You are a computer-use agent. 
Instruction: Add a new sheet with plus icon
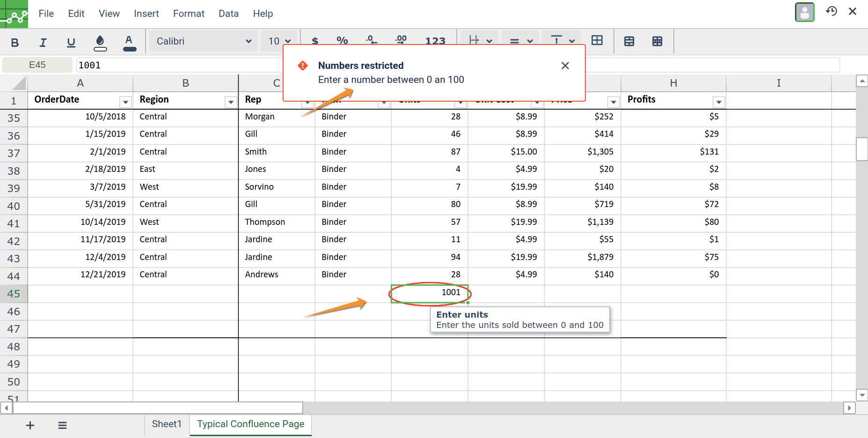coord(30,425)
